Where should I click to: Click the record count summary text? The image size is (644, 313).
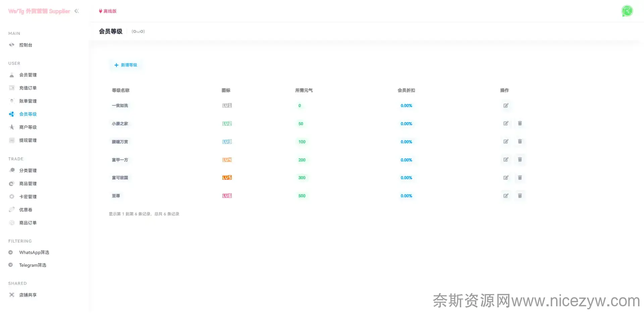144,214
